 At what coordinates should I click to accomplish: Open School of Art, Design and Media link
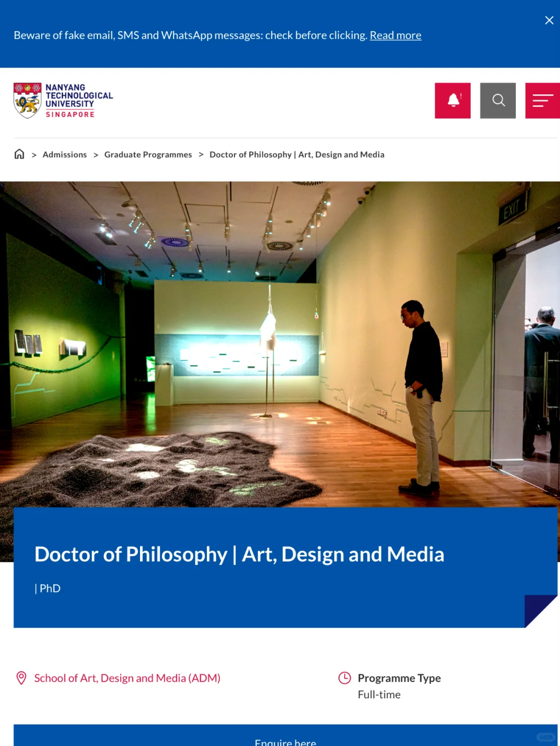click(x=128, y=678)
